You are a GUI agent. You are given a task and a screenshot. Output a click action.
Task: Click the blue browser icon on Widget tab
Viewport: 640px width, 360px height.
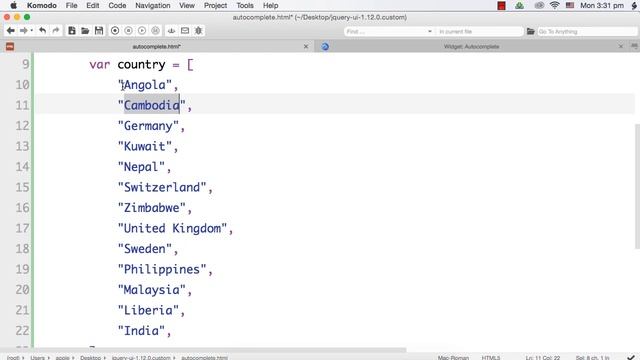(325, 47)
